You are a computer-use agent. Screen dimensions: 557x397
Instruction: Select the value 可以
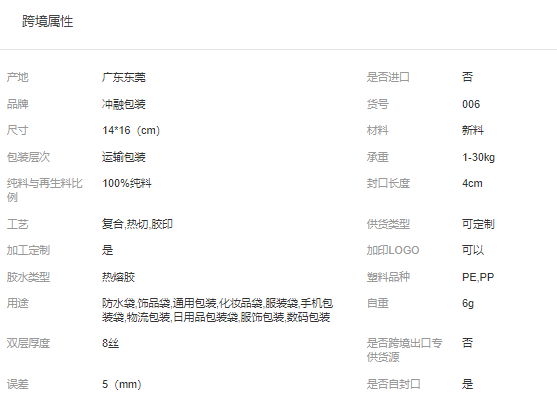coord(473,250)
